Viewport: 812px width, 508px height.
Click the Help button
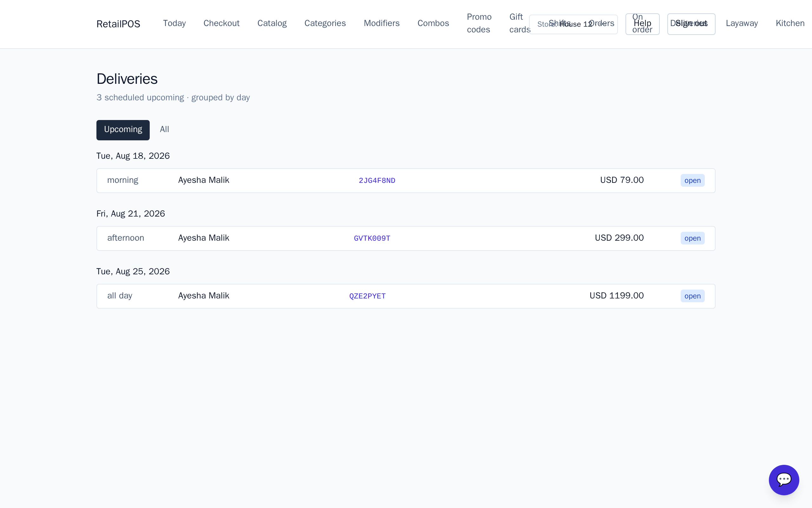(642, 24)
